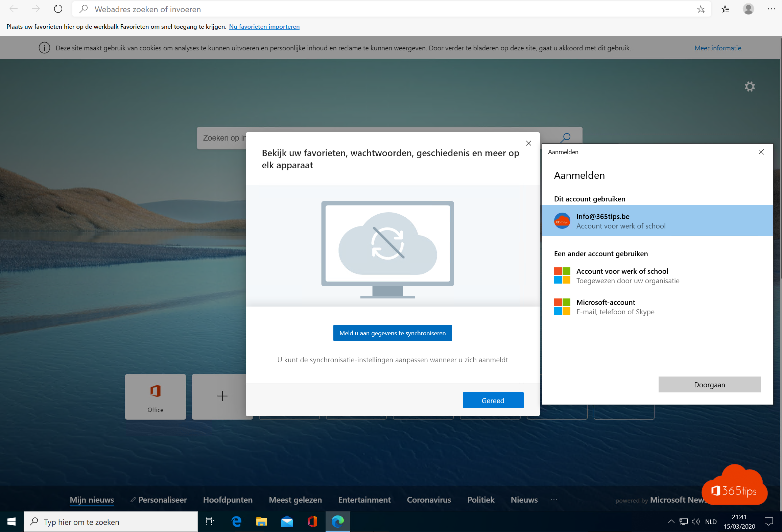Viewport: 782px width, 532px height.
Task: Click the web search magnifier icon
Action: [566, 138]
